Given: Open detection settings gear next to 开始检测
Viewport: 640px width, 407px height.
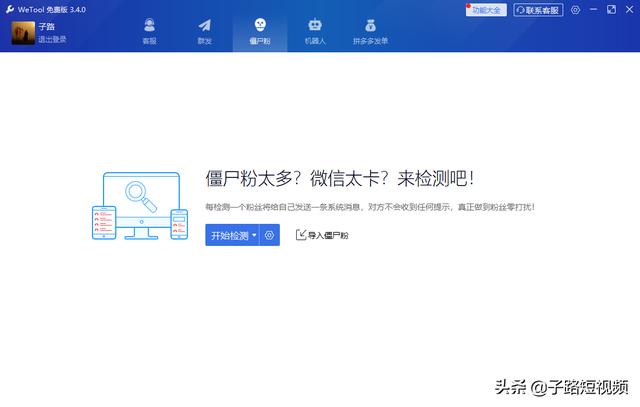Looking at the screenshot, I should (269, 235).
